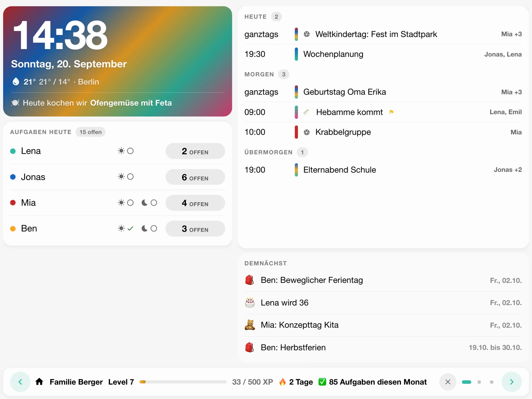Click the meal plate icon

(x=15, y=103)
